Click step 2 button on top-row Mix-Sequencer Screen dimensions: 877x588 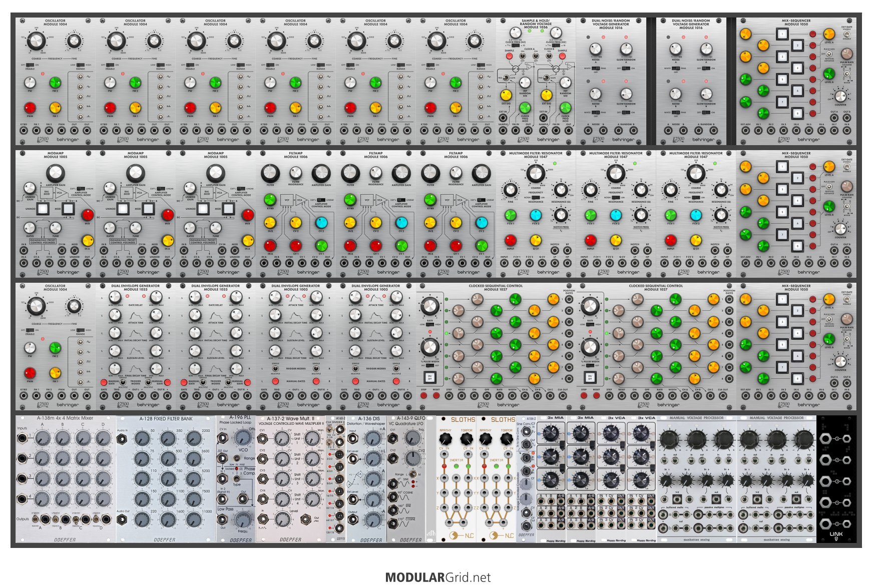(x=797, y=46)
